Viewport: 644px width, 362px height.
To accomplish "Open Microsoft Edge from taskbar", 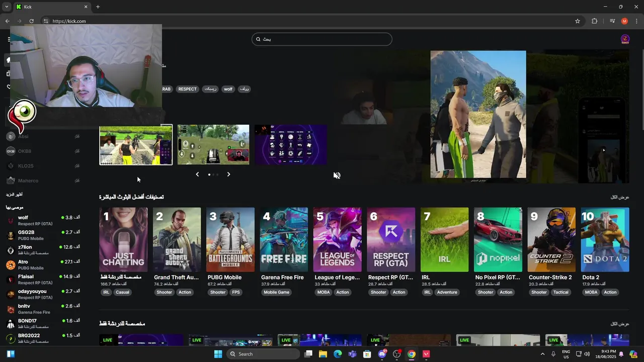I will coord(338,354).
